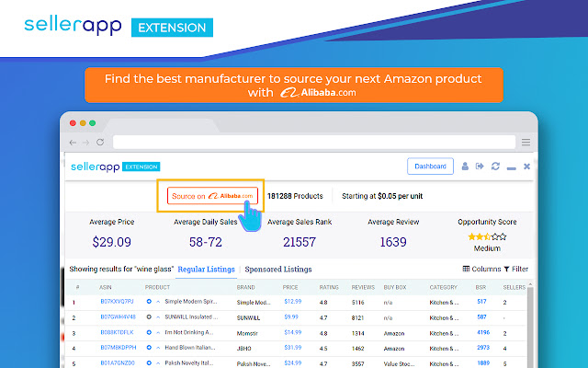
Task: Close the SellerApp extension panel
Action: (526, 166)
